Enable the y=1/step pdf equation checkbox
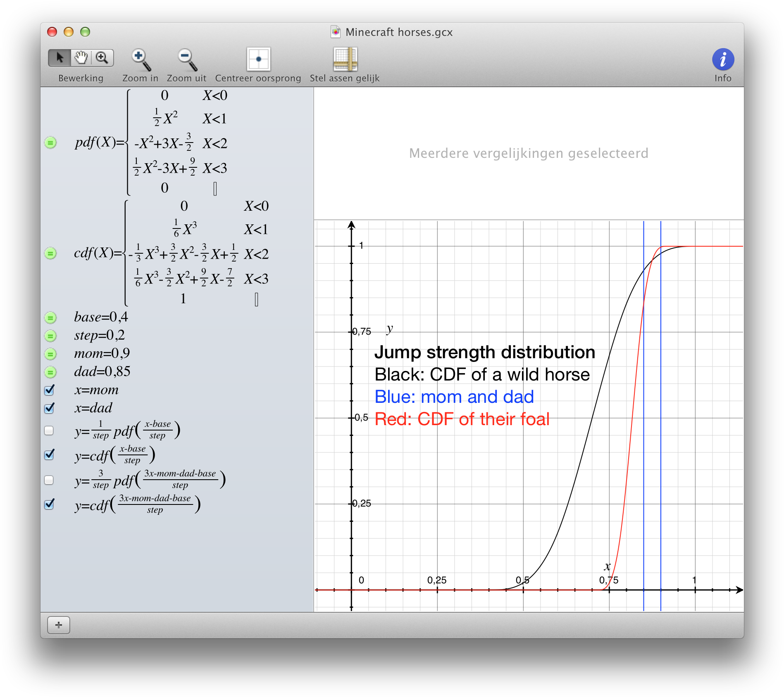784x697 pixels. click(x=49, y=431)
